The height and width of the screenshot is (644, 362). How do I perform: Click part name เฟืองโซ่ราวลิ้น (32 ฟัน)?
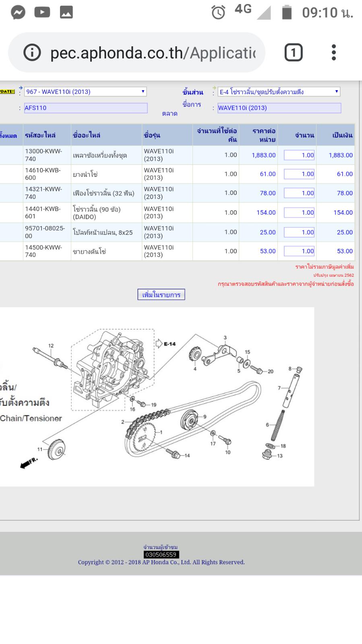click(x=103, y=193)
